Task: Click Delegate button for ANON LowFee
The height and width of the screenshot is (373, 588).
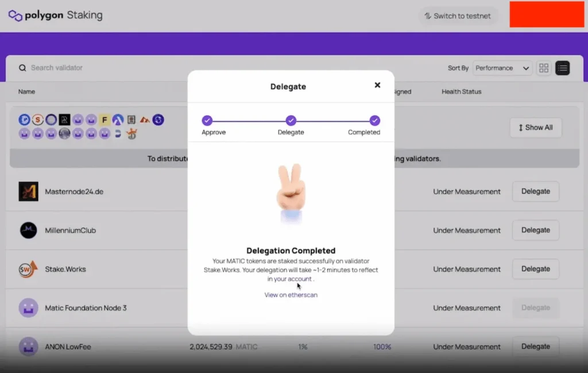Action: click(535, 347)
